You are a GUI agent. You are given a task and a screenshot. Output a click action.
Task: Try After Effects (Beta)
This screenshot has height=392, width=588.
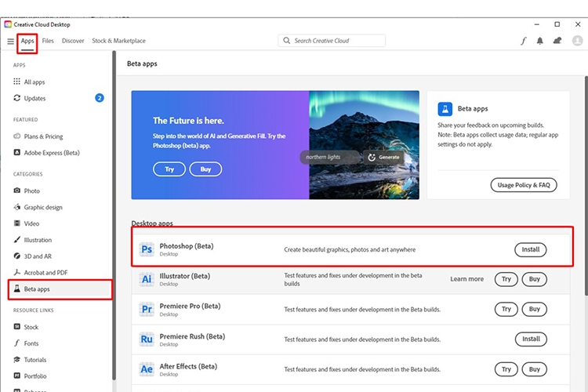pos(506,369)
